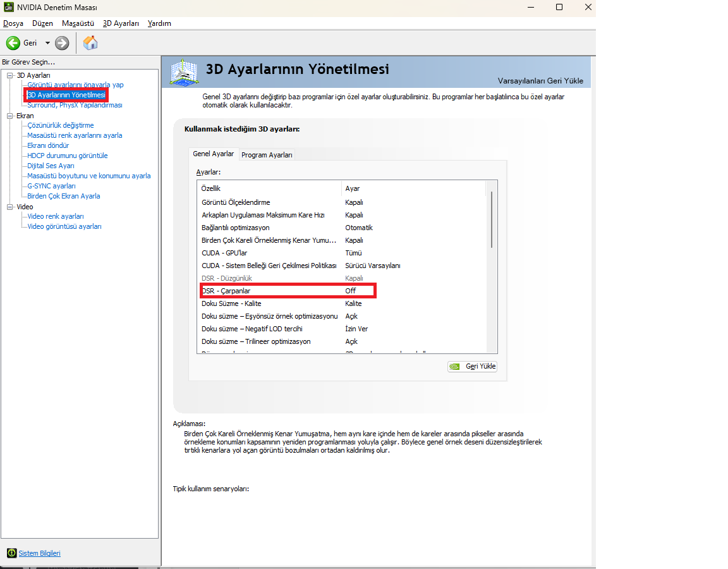
Task: Open Ekranı döndür page
Action: pyautogui.click(x=48, y=145)
